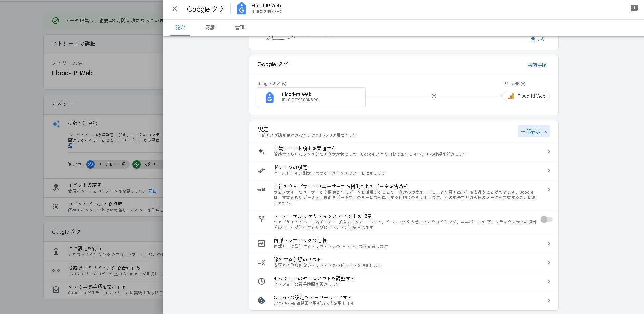Click the sparkle icon beside 拡張計測機能
The image size is (644, 314).
(56, 124)
